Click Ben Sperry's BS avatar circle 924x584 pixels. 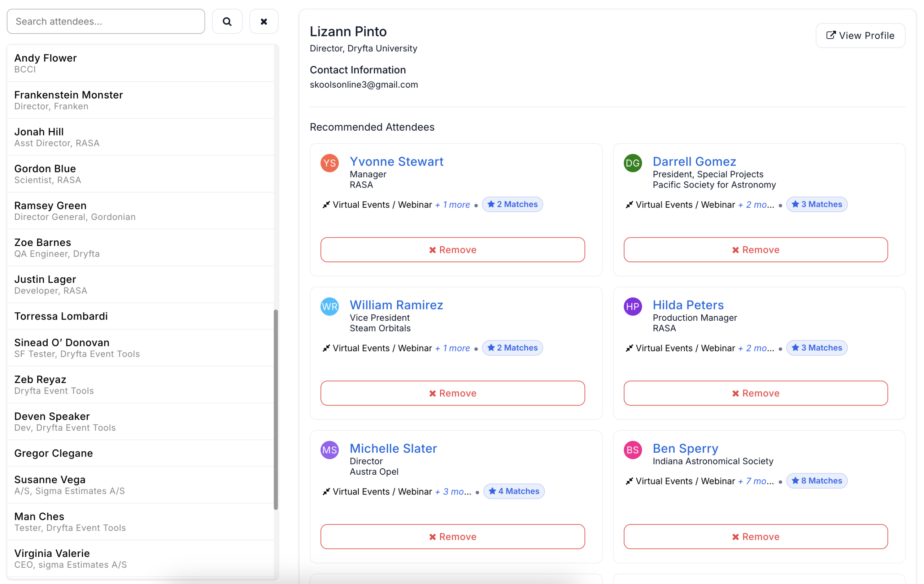click(632, 450)
